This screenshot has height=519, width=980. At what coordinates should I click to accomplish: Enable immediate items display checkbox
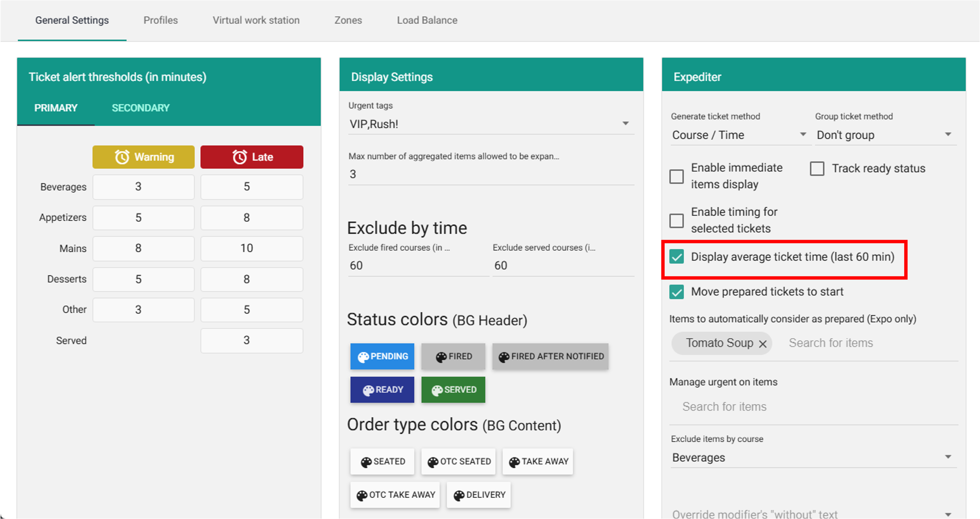point(676,176)
